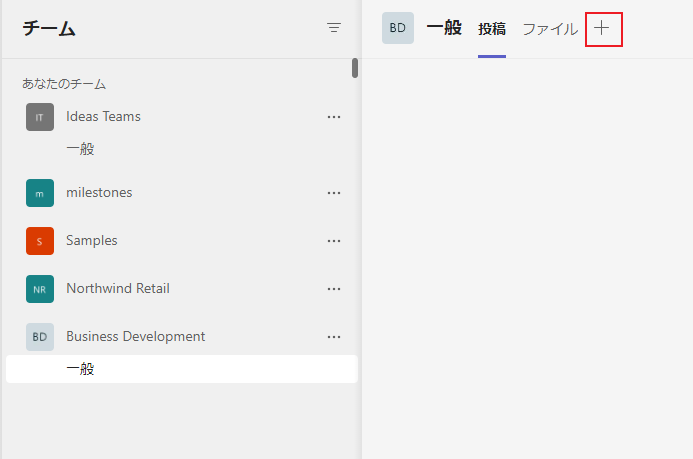Click the teams list scrollbar thumb
The image size is (693, 459).
[x=355, y=68]
